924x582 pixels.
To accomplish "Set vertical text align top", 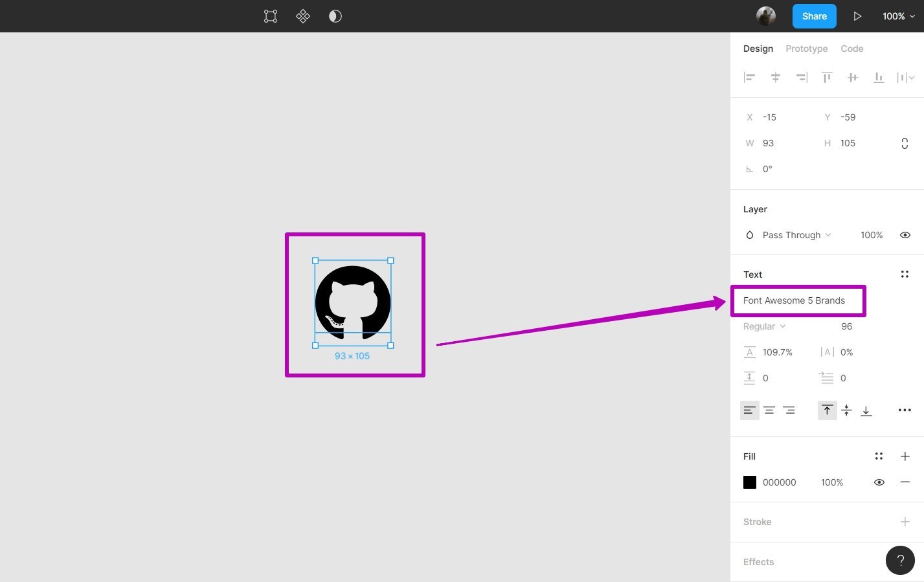I will pyautogui.click(x=827, y=410).
